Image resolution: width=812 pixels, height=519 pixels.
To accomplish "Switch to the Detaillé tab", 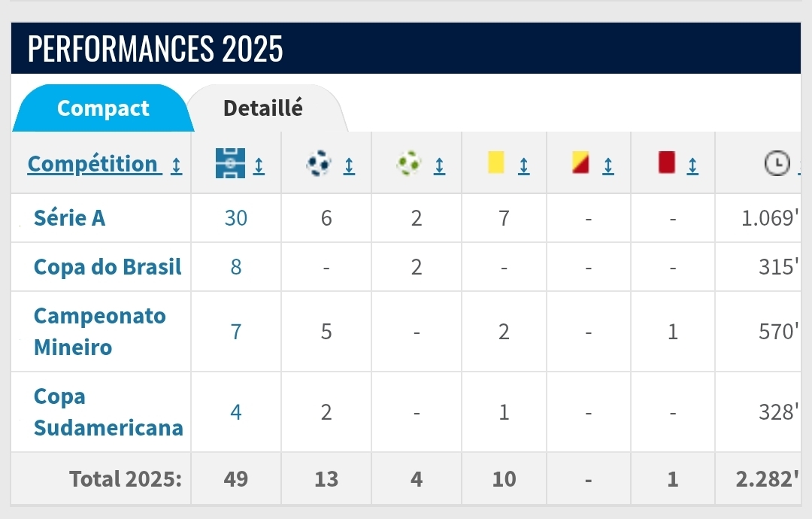I will tap(263, 108).
